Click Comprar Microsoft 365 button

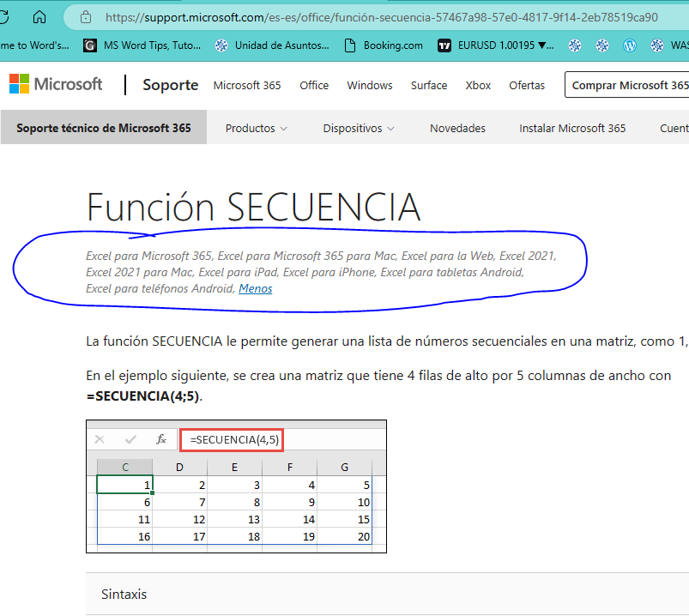pyautogui.click(x=627, y=85)
